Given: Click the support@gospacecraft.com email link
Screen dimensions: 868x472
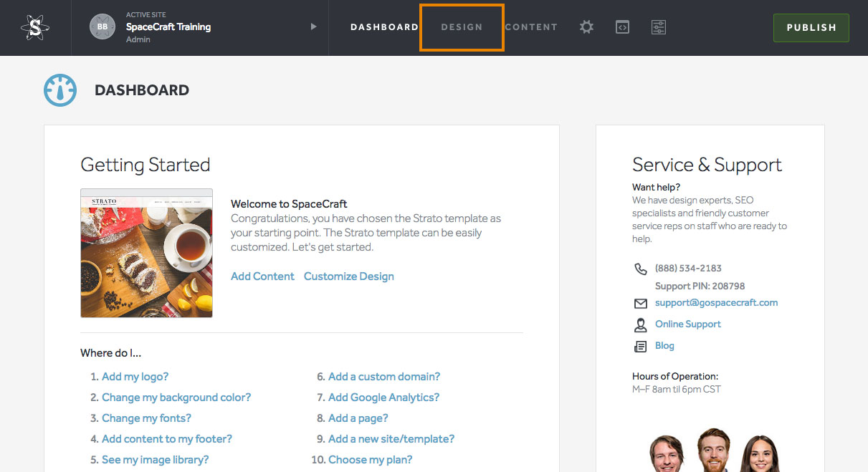Looking at the screenshot, I should (x=716, y=303).
